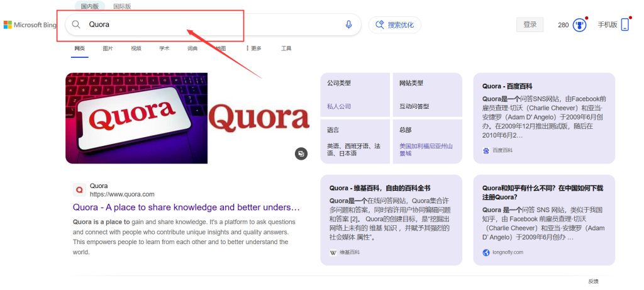
Task: Switch to 国际版 tab
Action: pos(123,6)
